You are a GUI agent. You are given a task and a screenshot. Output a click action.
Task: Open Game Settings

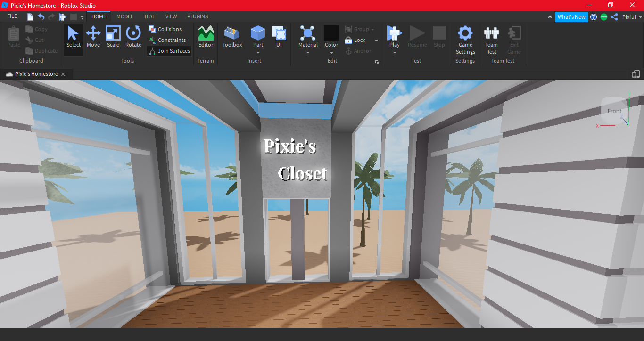[465, 40]
